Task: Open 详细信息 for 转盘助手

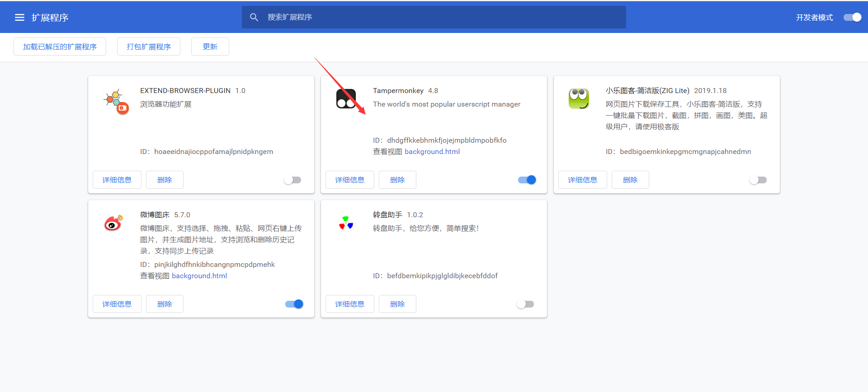Action: pos(350,304)
